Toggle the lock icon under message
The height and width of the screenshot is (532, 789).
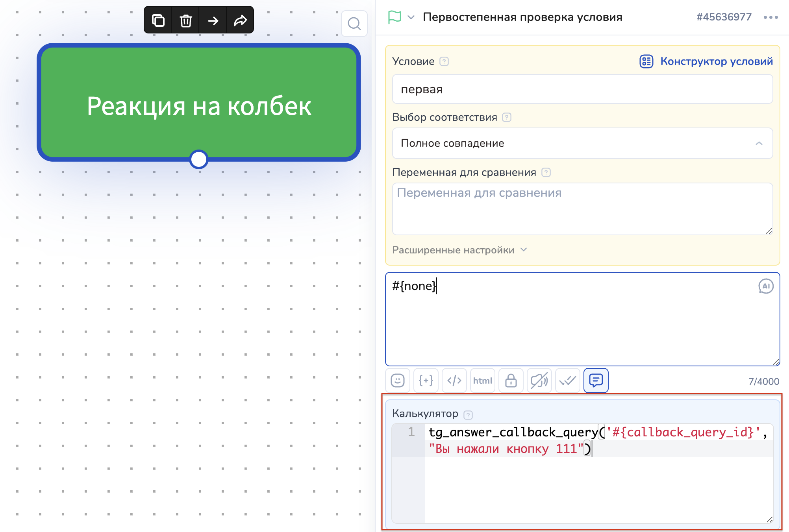pyautogui.click(x=511, y=381)
